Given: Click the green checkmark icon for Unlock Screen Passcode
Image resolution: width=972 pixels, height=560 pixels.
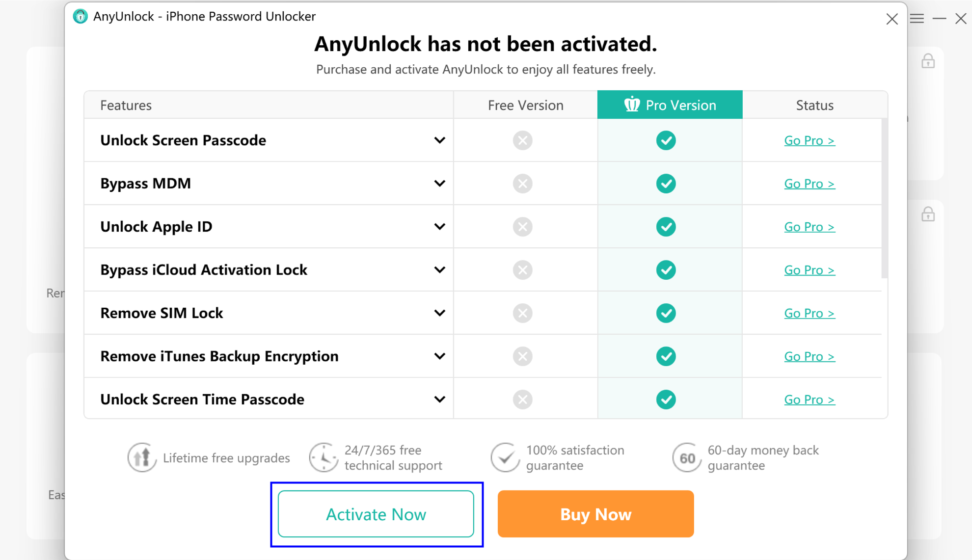Looking at the screenshot, I should (666, 139).
